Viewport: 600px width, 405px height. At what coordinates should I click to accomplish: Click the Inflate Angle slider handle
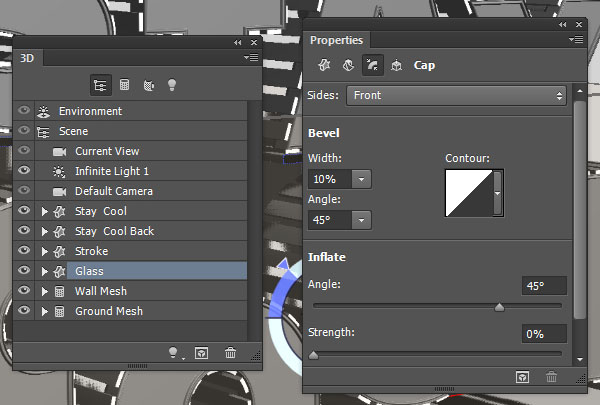[x=499, y=307]
